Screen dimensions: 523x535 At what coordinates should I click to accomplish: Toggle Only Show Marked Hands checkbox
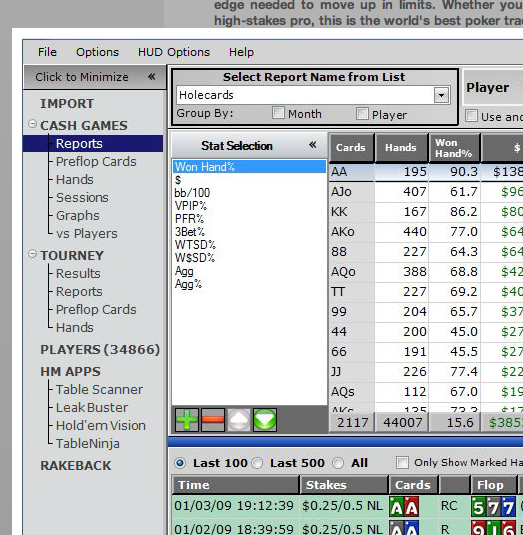(402, 463)
